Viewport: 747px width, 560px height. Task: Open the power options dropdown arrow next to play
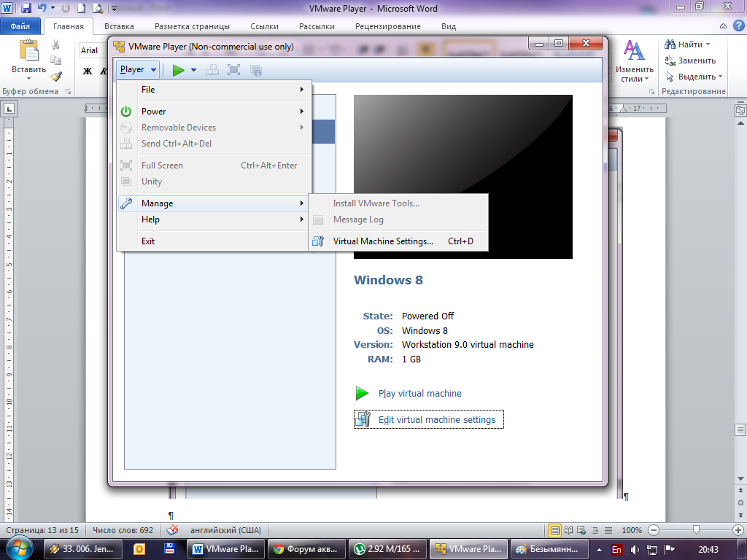click(193, 70)
